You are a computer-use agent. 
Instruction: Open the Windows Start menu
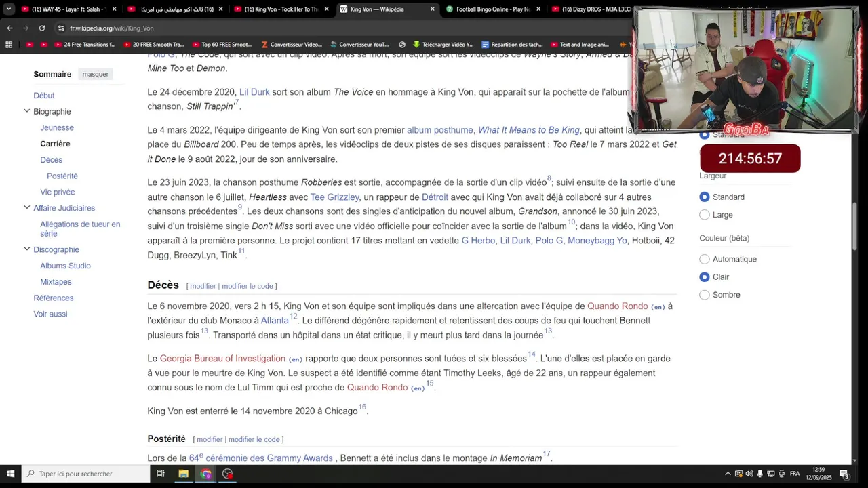(10, 474)
